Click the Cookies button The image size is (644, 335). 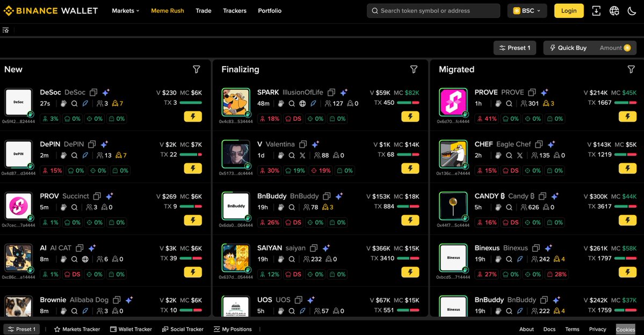[x=626, y=329]
